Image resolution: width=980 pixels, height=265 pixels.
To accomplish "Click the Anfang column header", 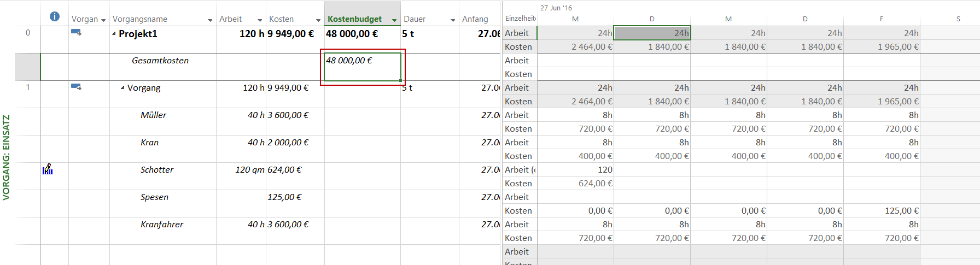I will pos(475,19).
